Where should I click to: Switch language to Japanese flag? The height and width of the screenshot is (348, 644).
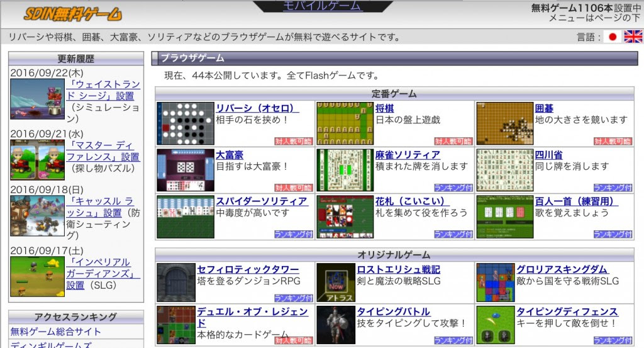point(613,37)
